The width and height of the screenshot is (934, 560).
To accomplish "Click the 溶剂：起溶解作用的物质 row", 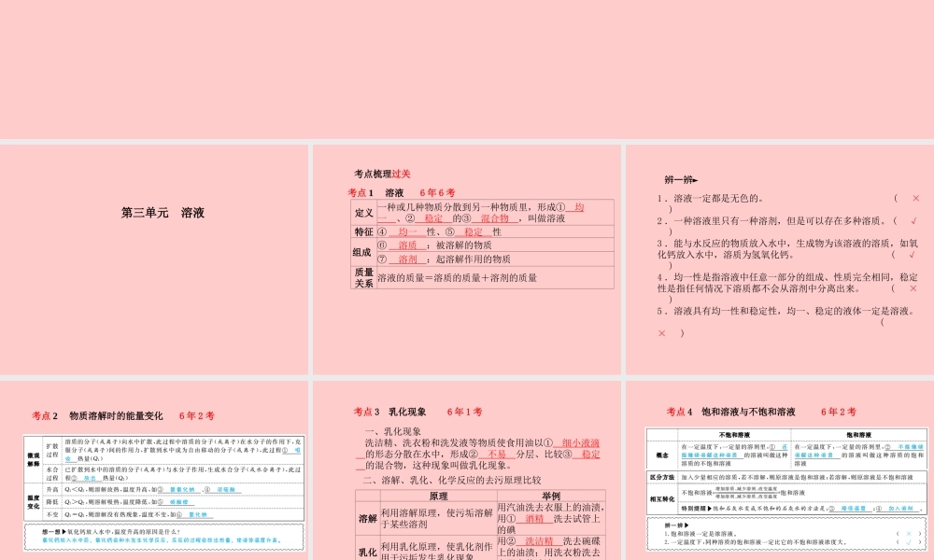I will coord(495,259).
